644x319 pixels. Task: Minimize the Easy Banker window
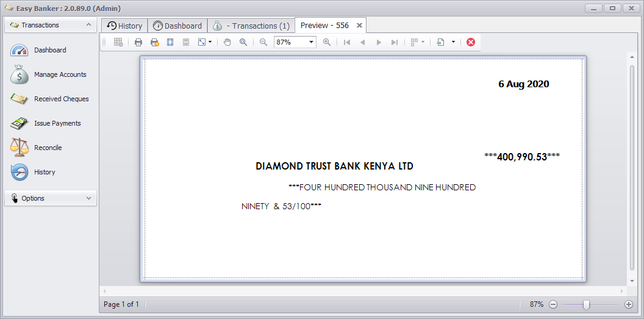point(594,8)
